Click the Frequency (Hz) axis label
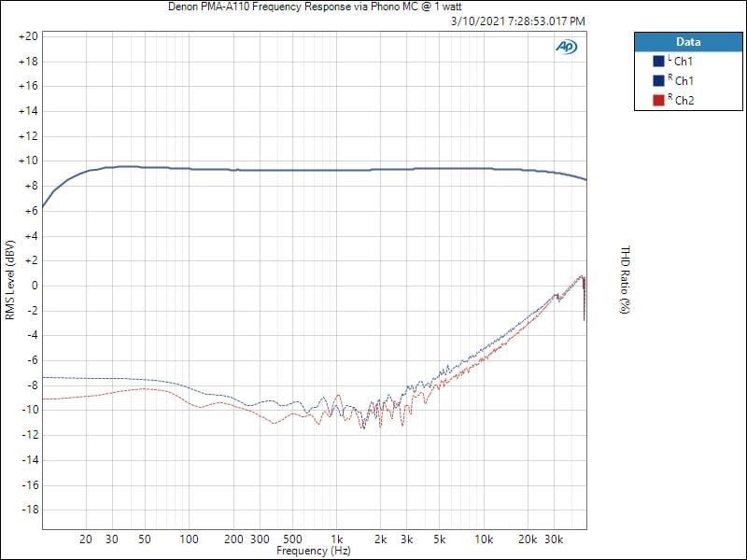This screenshot has height=560, width=747. coord(315,552)
